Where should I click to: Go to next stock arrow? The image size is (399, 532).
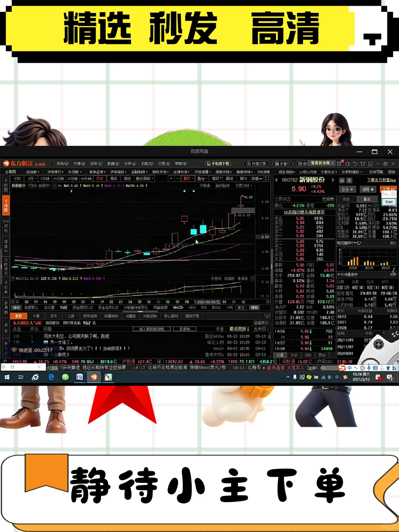click(x=333, y=180)
